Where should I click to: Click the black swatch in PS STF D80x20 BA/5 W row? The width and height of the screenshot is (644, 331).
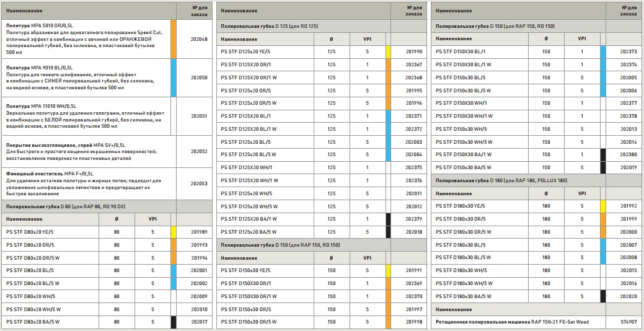174,322
